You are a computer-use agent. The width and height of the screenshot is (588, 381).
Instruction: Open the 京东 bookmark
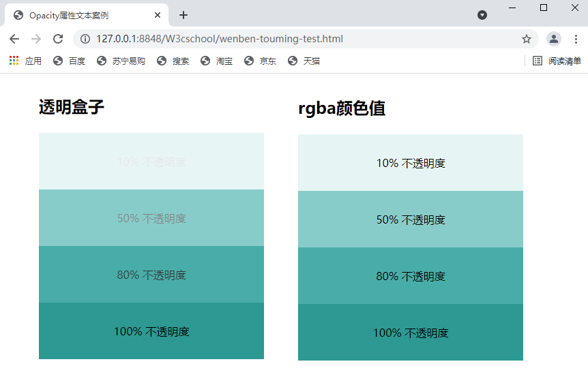point(261,61)
